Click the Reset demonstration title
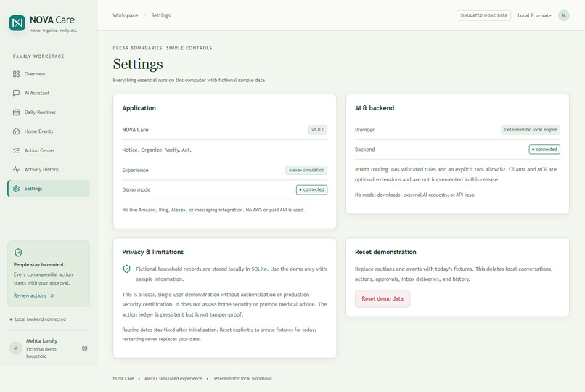The height and width of the screenshot is (392, 585). 386,252
